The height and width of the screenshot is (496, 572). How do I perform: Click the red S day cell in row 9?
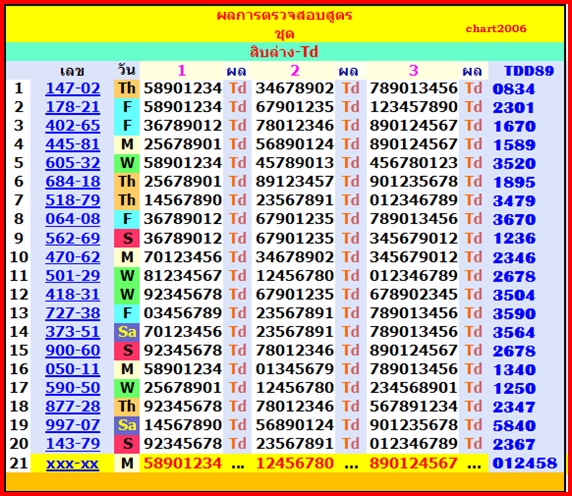click(x=127, y=238)
